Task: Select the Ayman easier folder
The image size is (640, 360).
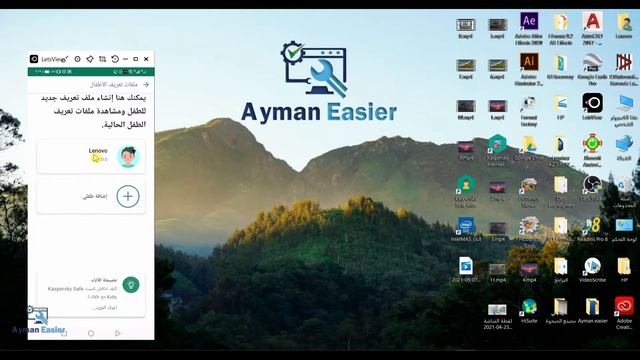Action: 593,311
